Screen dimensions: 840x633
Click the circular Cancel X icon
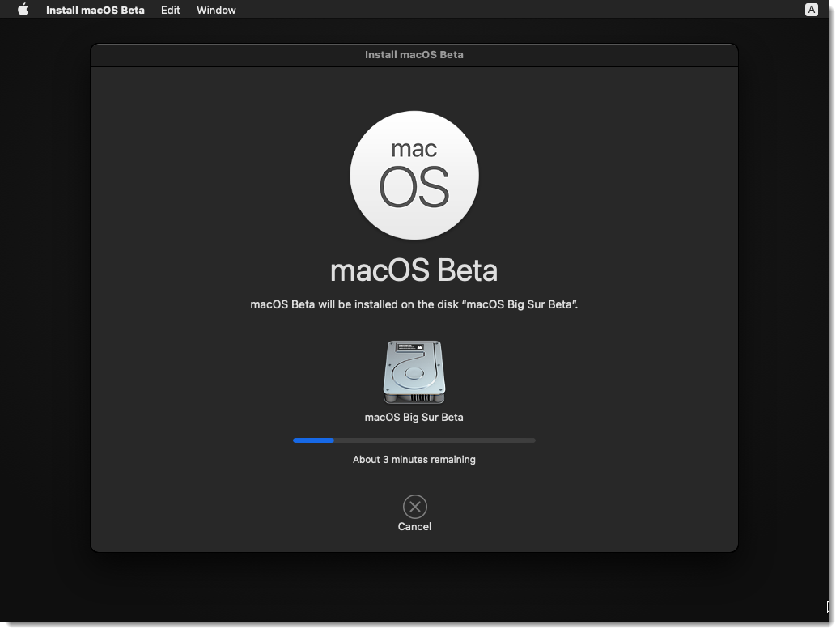pyautogui.click(x=414, y=507)
